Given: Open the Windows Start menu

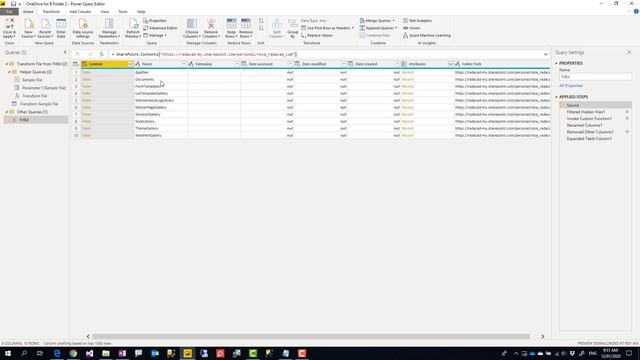Looking at the screenshot, I should (x=8, y=353).
